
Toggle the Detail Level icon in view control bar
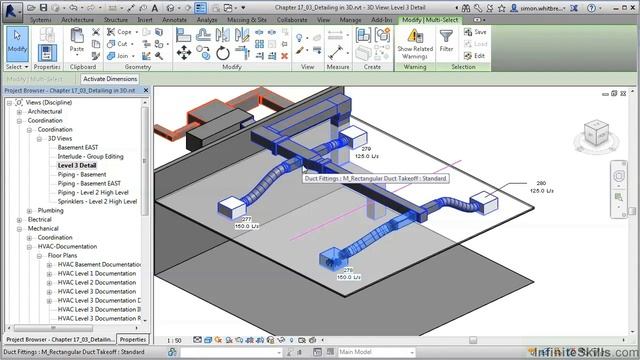click(198, 340)
